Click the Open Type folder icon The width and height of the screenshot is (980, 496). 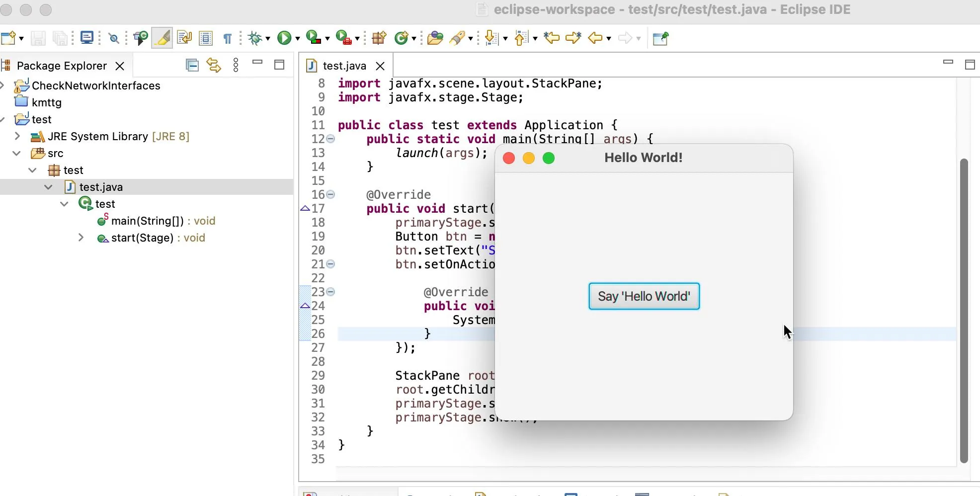click(435, 38)
